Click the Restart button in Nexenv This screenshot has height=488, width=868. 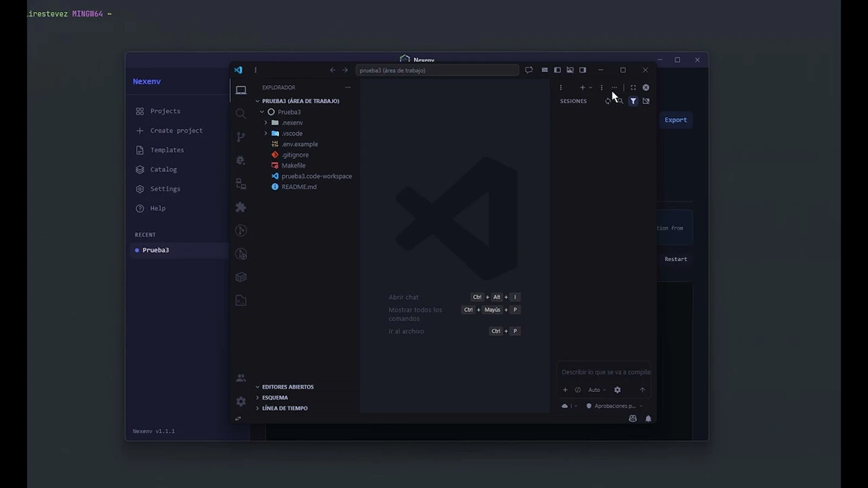tap(675, 259)
